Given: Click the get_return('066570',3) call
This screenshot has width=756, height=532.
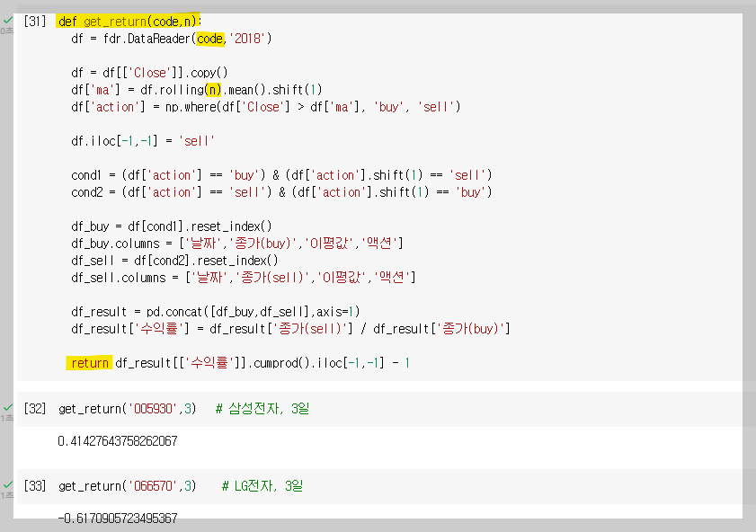Looking at the screenshot, I should click(x=128, y=486).
